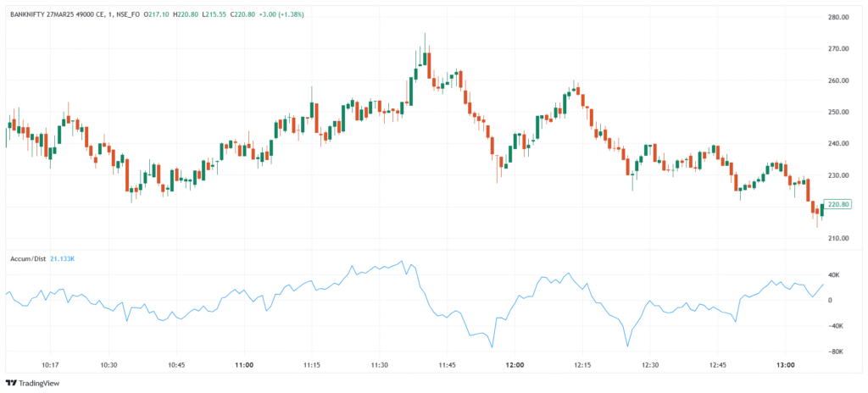Screen dimensions: 868x393
Task: Click the 11:45 time axis label
Action: pyautogui.click(x=447, y=365)
